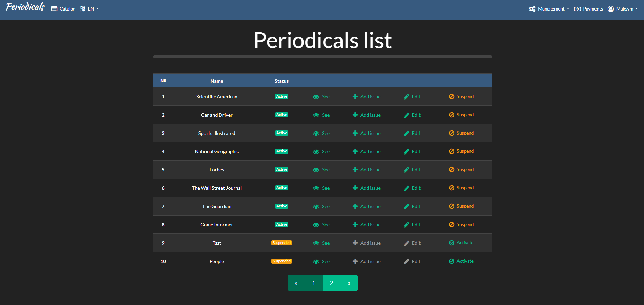
Task: Click the plus icon for Sports Illustrated
Action: [355, 133]
